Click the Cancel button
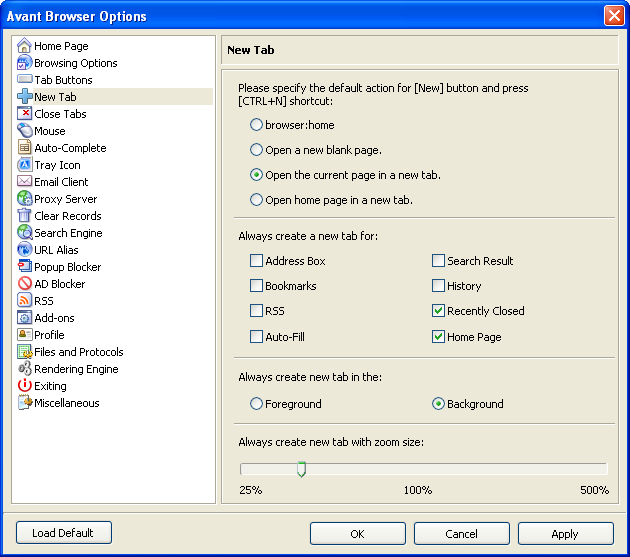630x557 pixels. coord(462,534)
